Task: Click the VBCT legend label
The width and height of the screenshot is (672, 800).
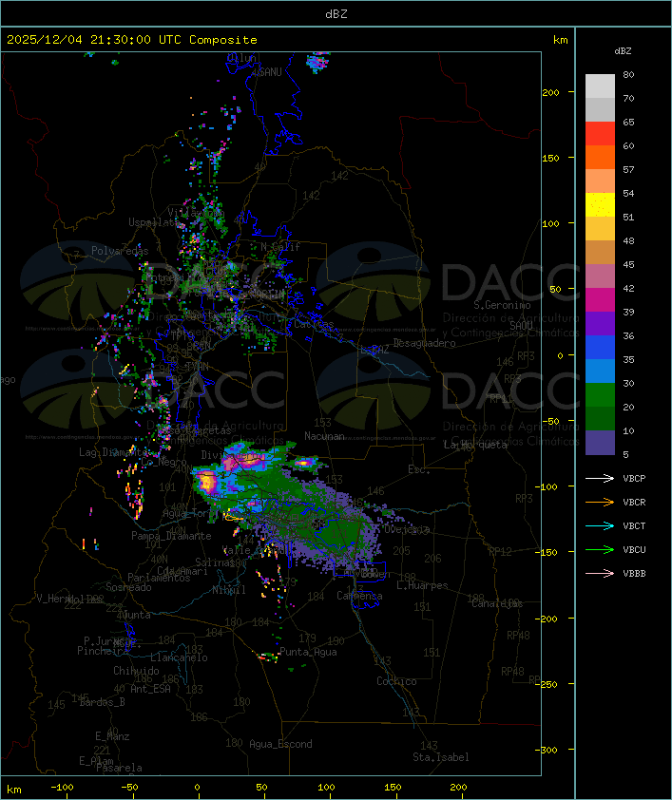Action: 634,526
